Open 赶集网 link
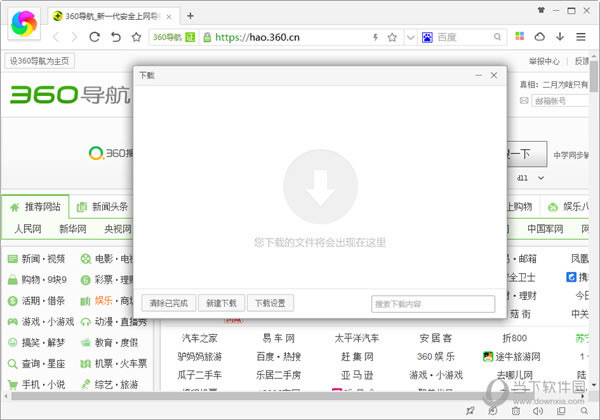The height and width of the screenshot is (420, 600). click(x=357, y=357)
